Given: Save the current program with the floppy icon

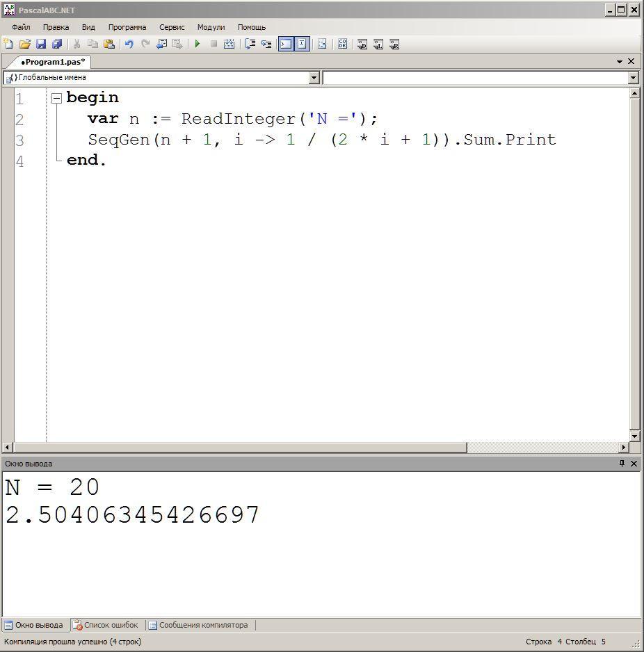Looking at the screenshot, I should pyautogui.click(x=41, y=44).
